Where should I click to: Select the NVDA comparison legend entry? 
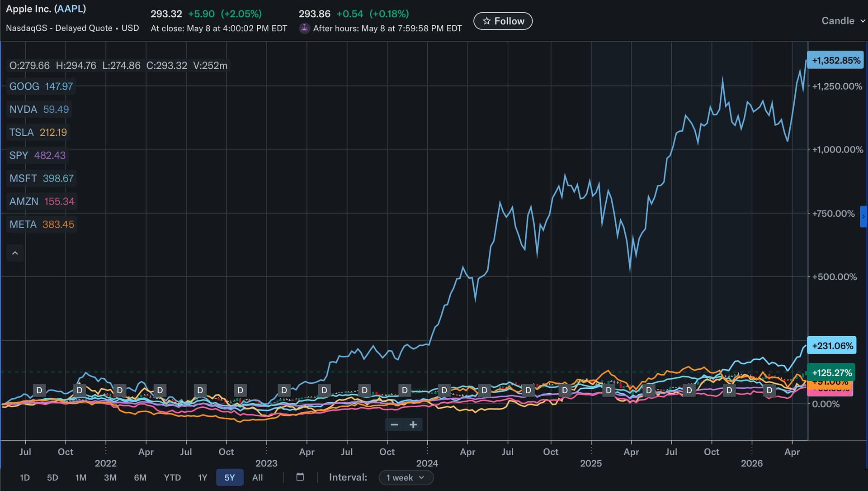pos(39,110)
